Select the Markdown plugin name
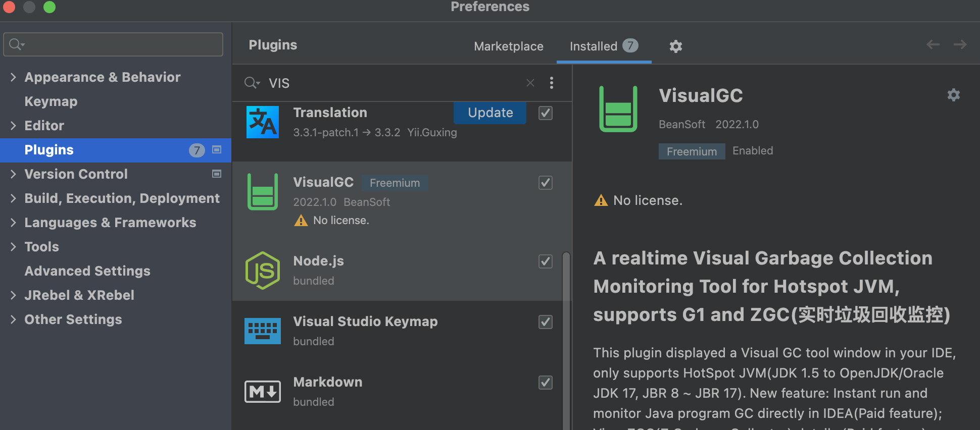The image size is (980, 430). [328, 382]
